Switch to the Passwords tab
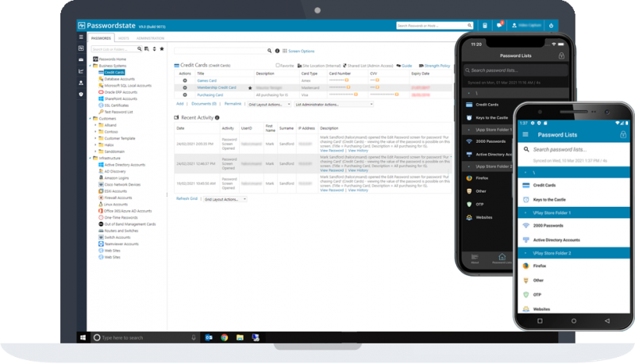Viewport: 635px width, 364px height. click(101, 38)
